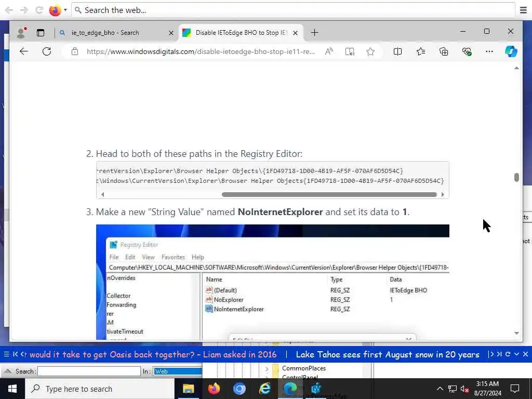The image size is (532, 399).
Task: Switch to Edge on the taskbar
Action: coord(290,389)
